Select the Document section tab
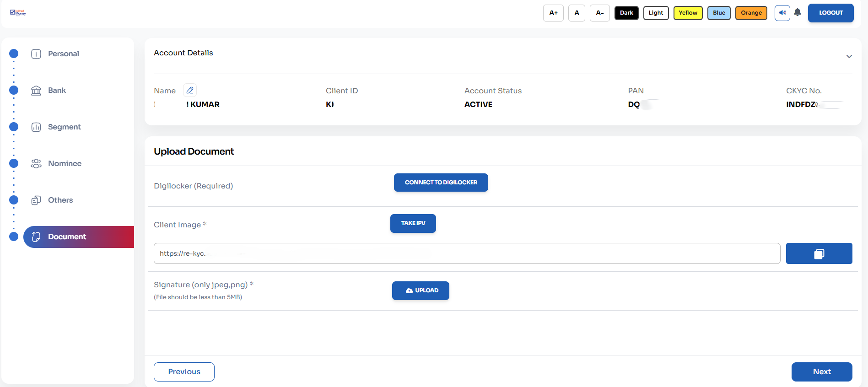The image size is (868, 387). coord(79,237)
